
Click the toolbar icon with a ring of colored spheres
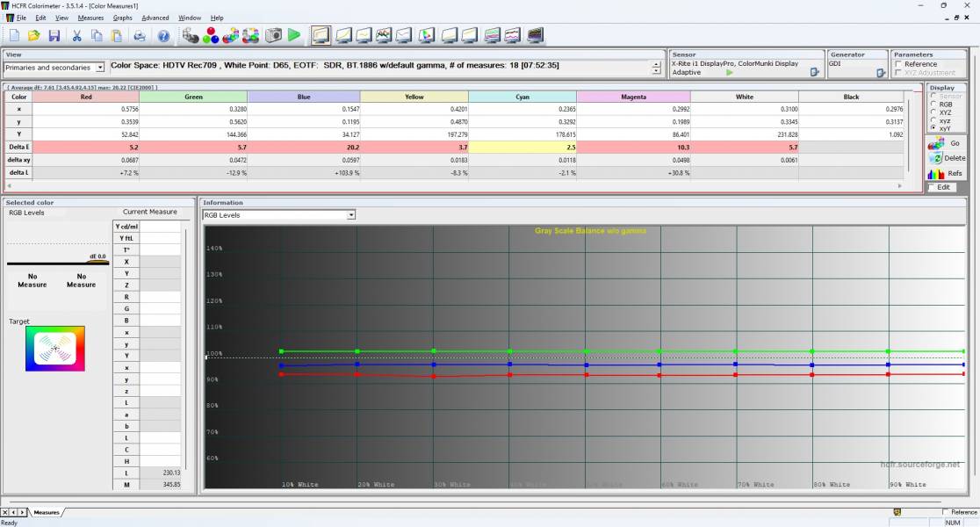pos(251,36)
